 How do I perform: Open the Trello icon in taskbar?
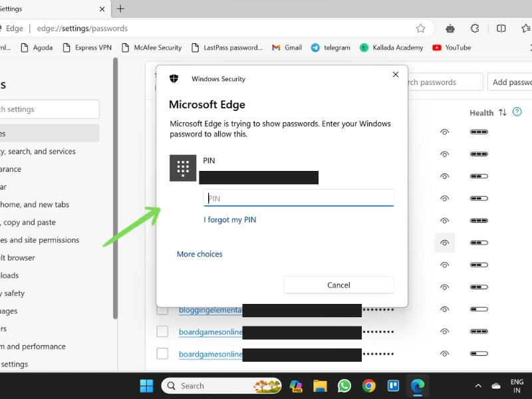coord(393,386)
